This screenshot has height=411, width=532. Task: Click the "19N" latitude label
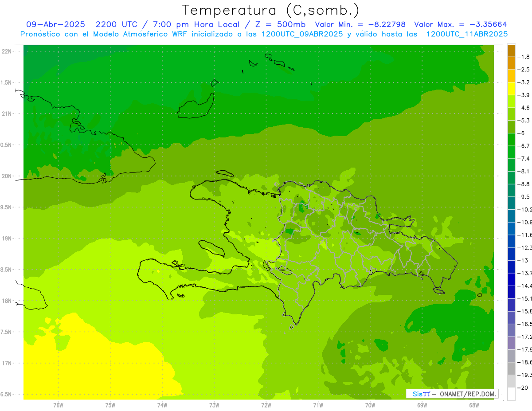7,238
